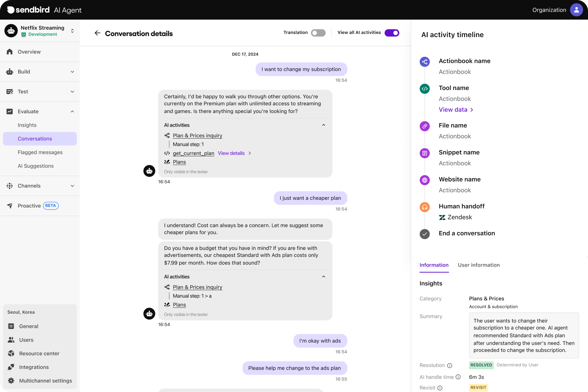
Task: Select the Website name globe icon
Action: pos(425,180)
